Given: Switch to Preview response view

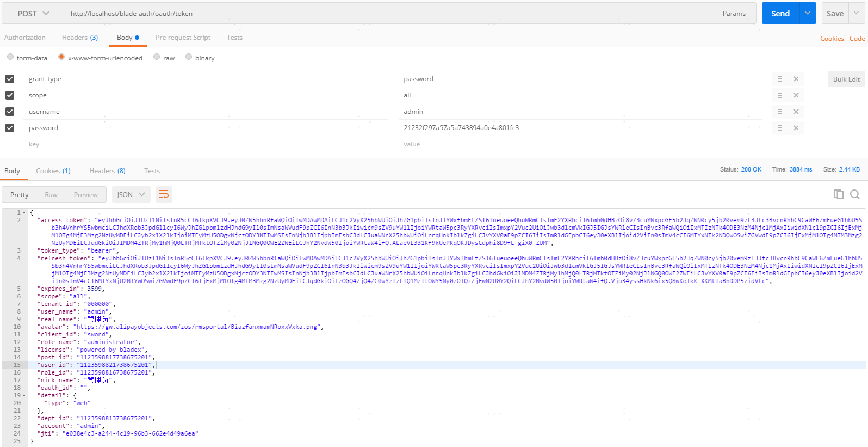Looking at the screenshot, I should (x=86, y=195).
